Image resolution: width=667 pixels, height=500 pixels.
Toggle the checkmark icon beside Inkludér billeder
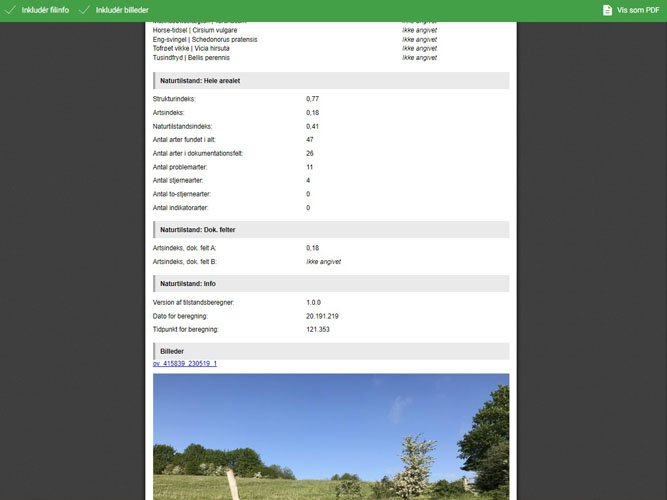pos(84,10)
